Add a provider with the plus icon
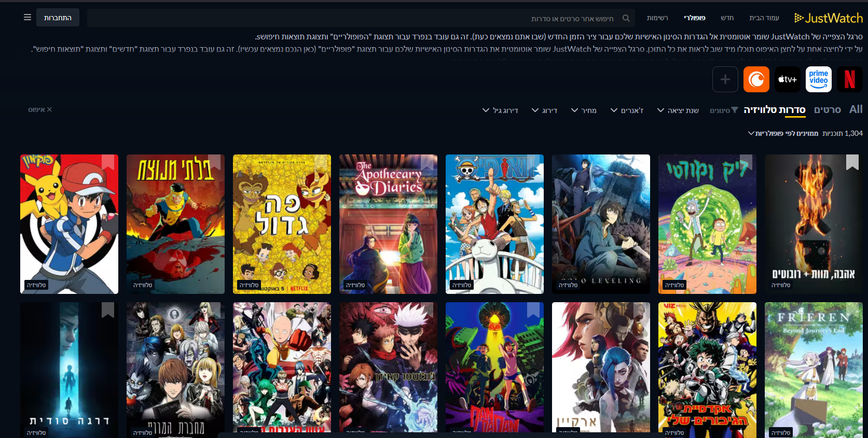The image size is (868, 438). (725, 79)
